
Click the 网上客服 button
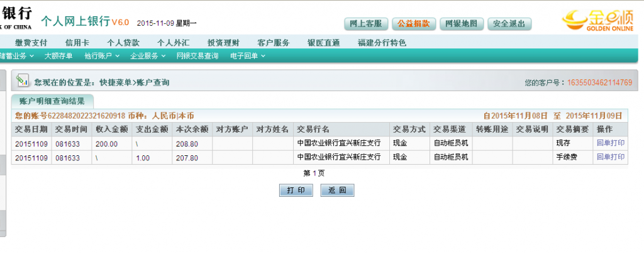(x=365, y=24)
